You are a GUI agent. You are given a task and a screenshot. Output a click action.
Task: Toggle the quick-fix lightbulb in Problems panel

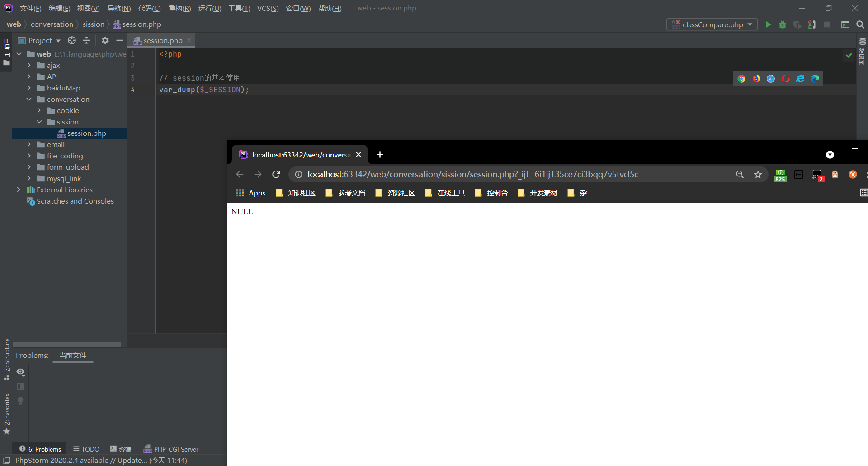click(20, 401)
